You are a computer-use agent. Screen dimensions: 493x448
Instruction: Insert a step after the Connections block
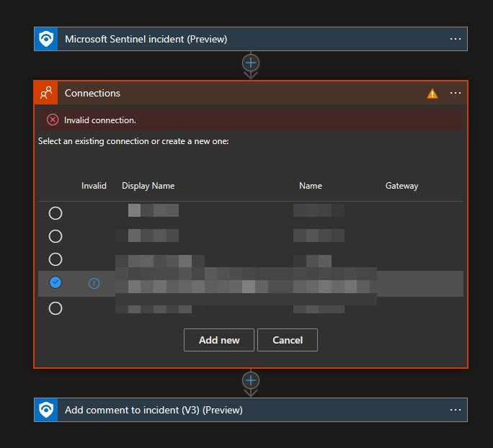(251, 380)
